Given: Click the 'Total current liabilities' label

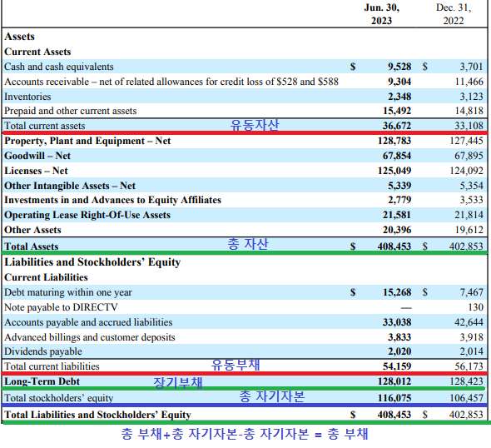Looking at the screenshot, I should 52,367.
